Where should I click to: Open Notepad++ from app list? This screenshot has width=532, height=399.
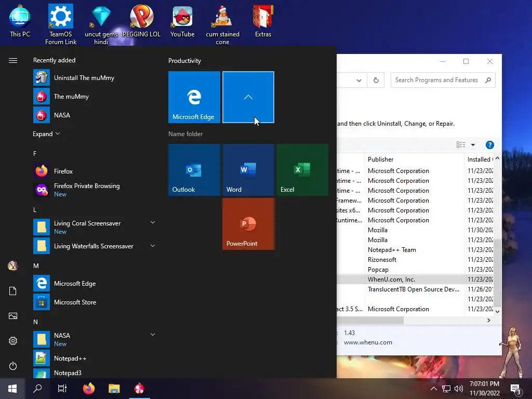[x=94, y=358]
